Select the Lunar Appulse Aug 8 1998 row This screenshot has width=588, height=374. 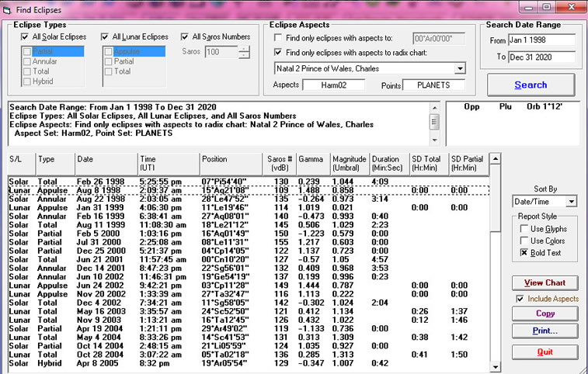233,189
